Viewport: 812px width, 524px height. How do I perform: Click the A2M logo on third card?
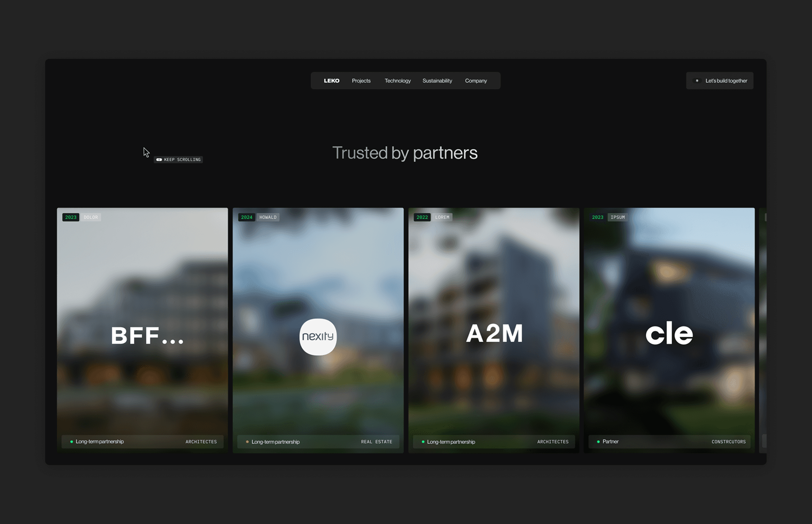pos(494,333)
